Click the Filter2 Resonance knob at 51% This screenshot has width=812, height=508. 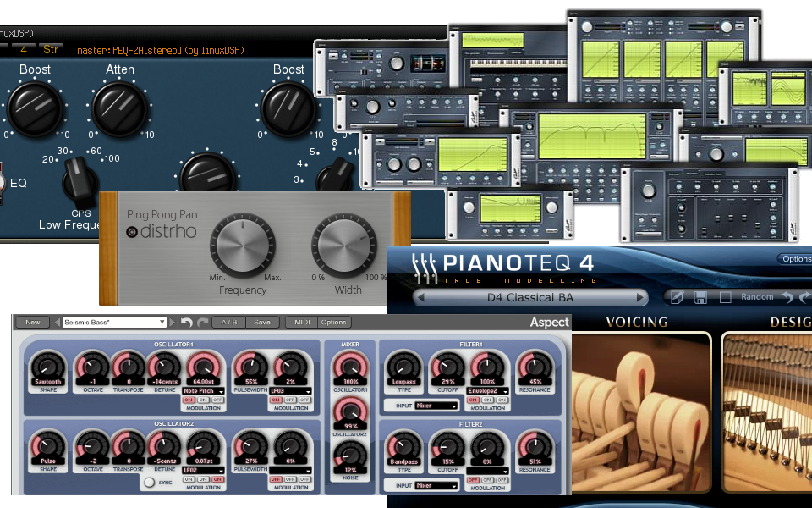(535, 446)
